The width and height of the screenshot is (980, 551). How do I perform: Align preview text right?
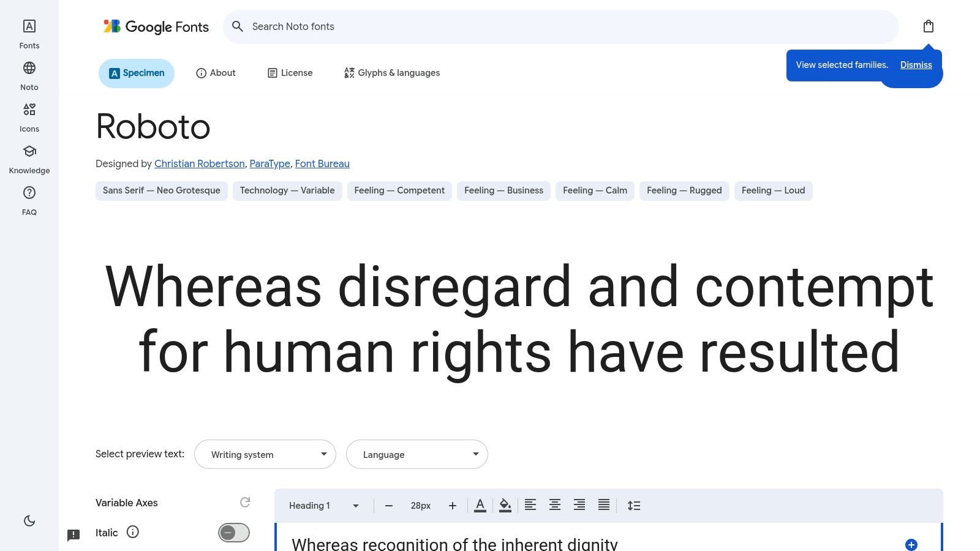tap(579, 505)
